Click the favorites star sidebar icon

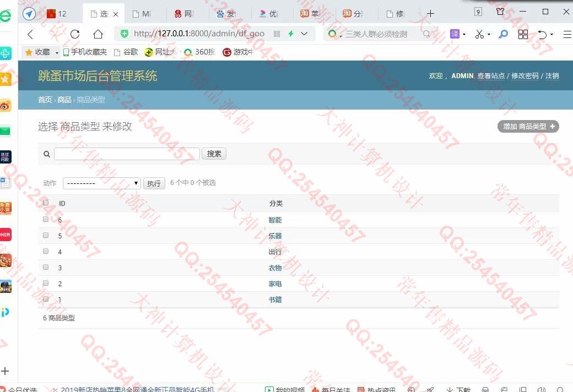tap(6, 79)
